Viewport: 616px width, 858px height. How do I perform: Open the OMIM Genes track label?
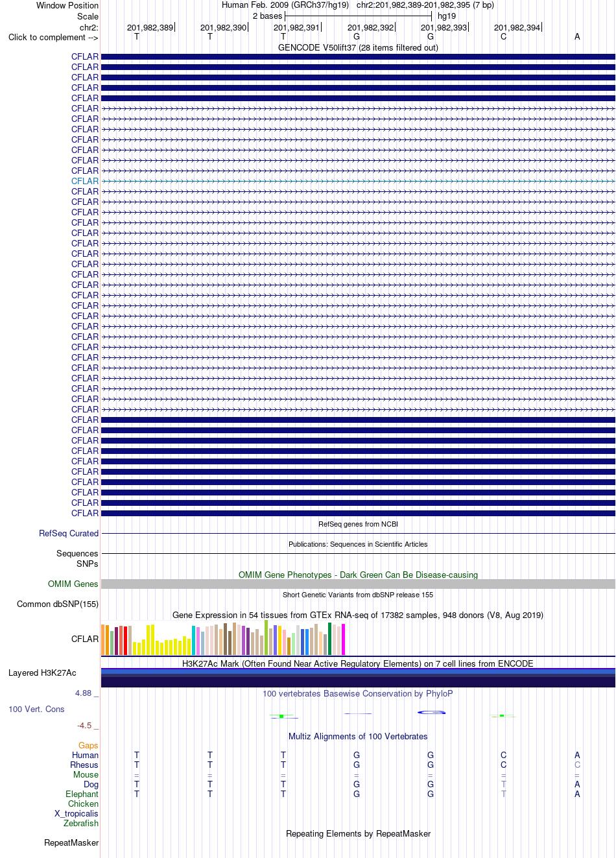point(73,584)
